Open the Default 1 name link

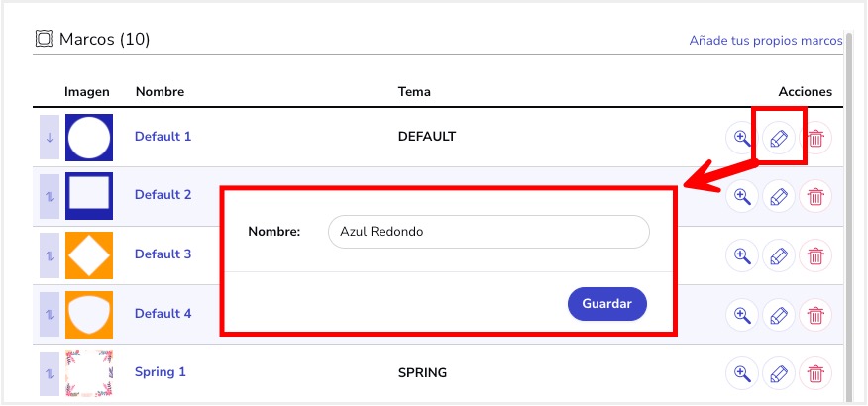[x=163, y=136]
